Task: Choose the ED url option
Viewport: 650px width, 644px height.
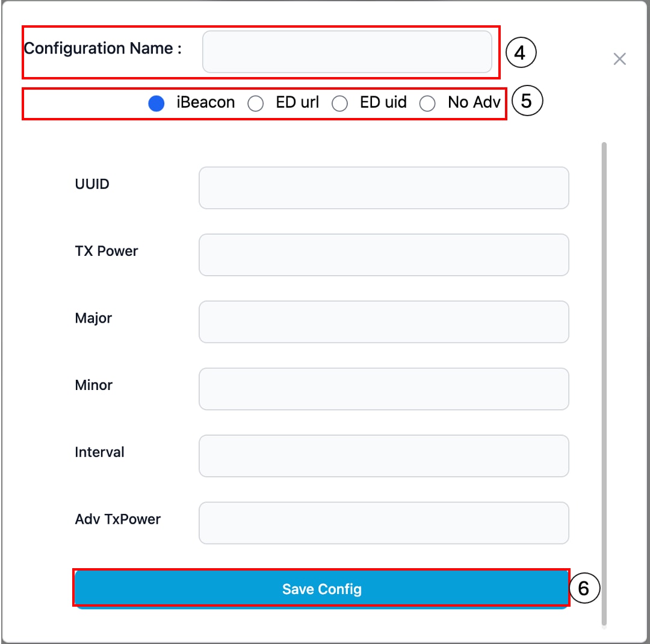Action: coord(256,103)
